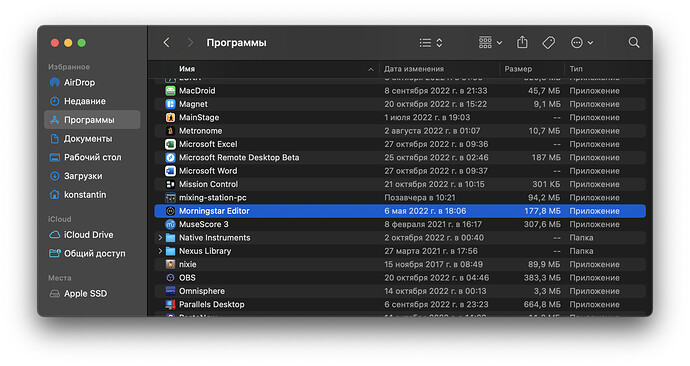Click the Morningstar Editor app icon
690x366 pixels.
[170, 211]
